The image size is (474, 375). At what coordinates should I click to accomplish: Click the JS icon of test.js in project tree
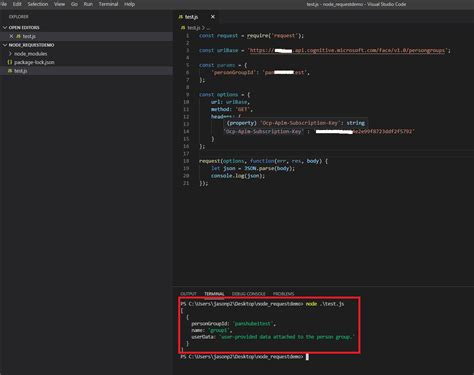click(x=10, y=71)
